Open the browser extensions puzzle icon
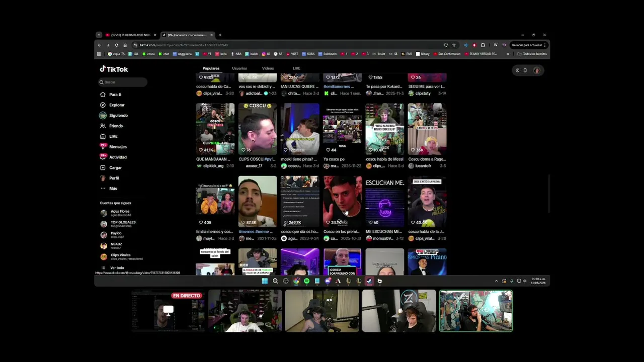Image resolution: width=644 pixels, height=362 pixels. [x=483, y=45]
